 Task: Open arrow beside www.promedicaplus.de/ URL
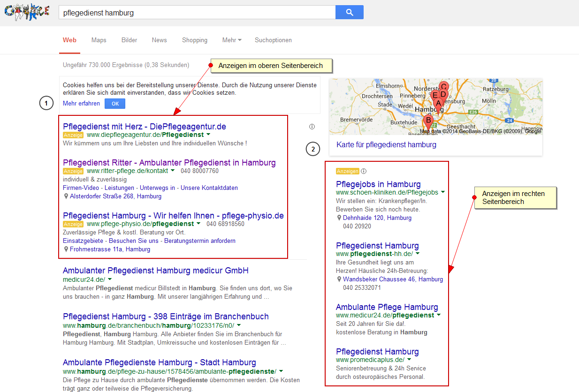pyautogui.click(x=409, y=360)
